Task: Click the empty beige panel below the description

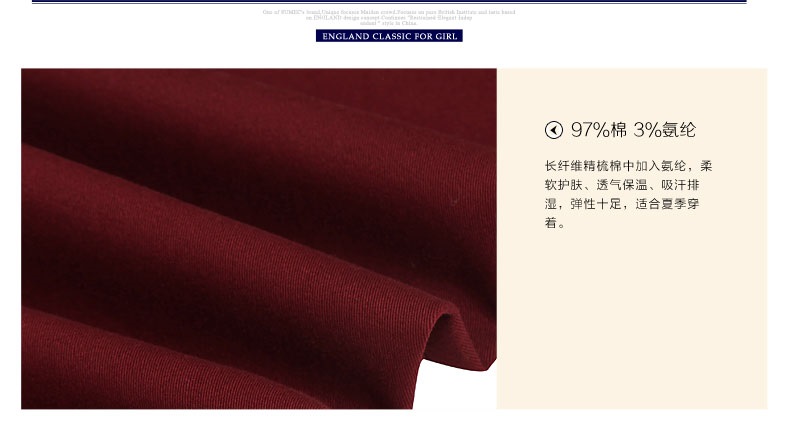Action: 632,322
